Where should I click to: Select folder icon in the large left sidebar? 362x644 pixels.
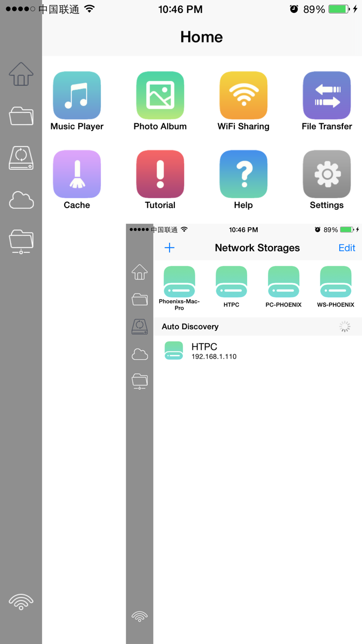pyautogui.click(x=21, y=116)
